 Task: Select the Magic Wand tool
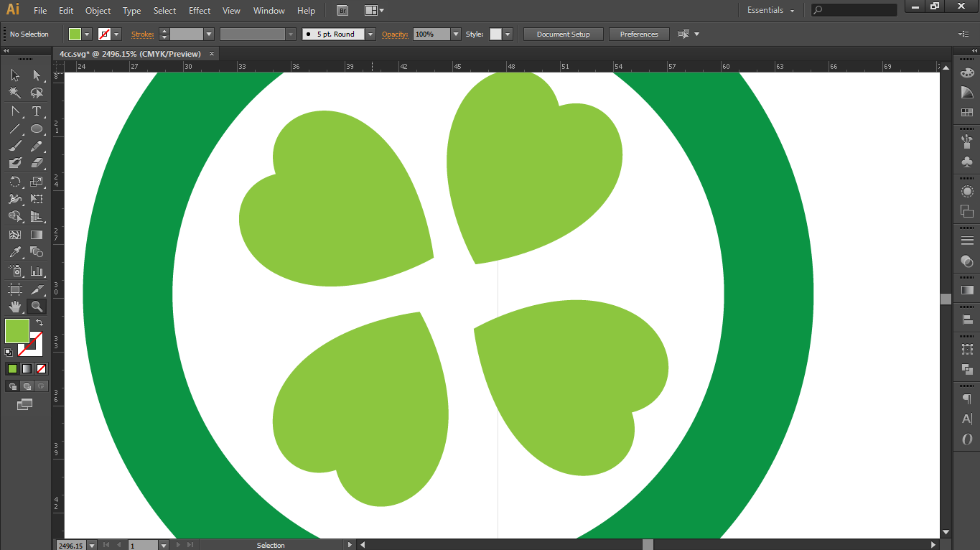(15, 93)
